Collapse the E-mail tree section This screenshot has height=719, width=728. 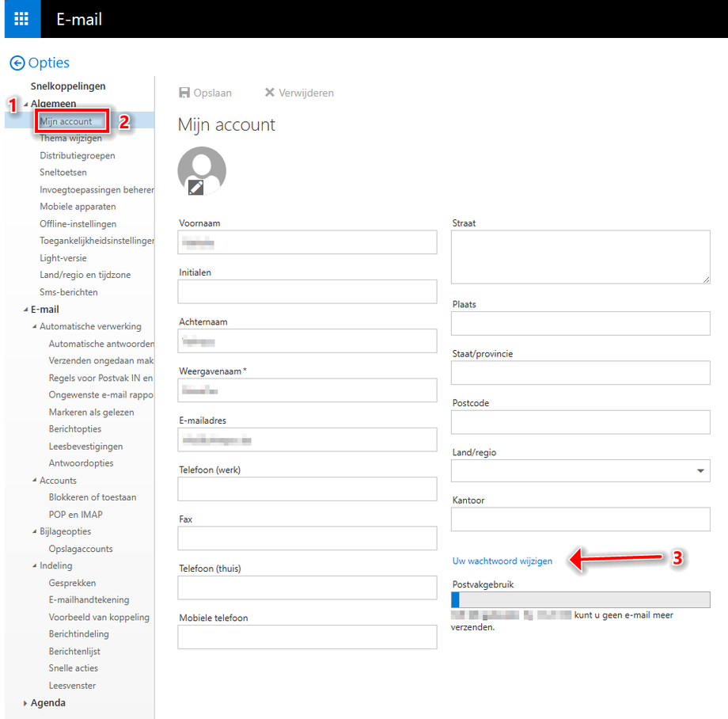click(25, 310)
